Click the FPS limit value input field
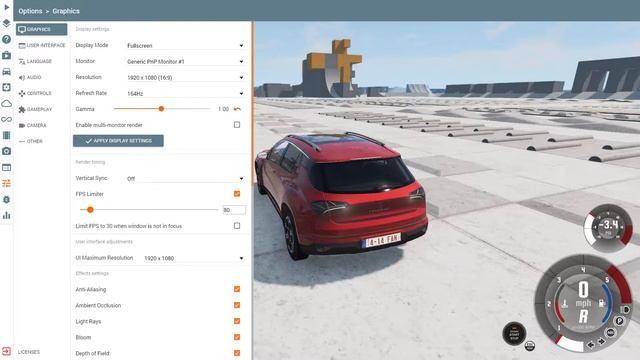 point(234,210)
